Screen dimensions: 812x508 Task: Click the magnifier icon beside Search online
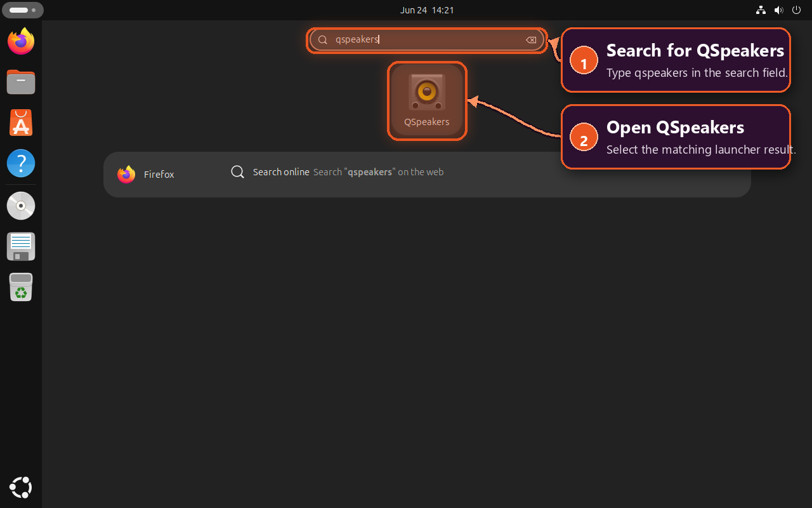coord(237,172)
